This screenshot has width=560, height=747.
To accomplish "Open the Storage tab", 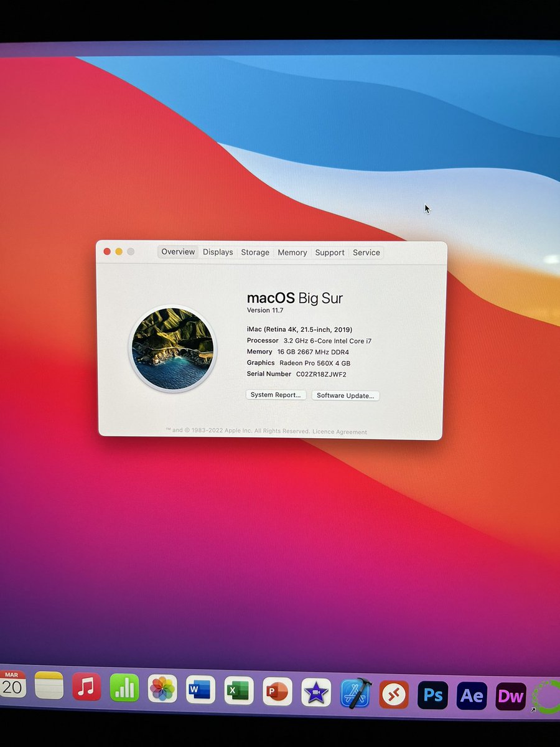I will [x=255, y=252].
